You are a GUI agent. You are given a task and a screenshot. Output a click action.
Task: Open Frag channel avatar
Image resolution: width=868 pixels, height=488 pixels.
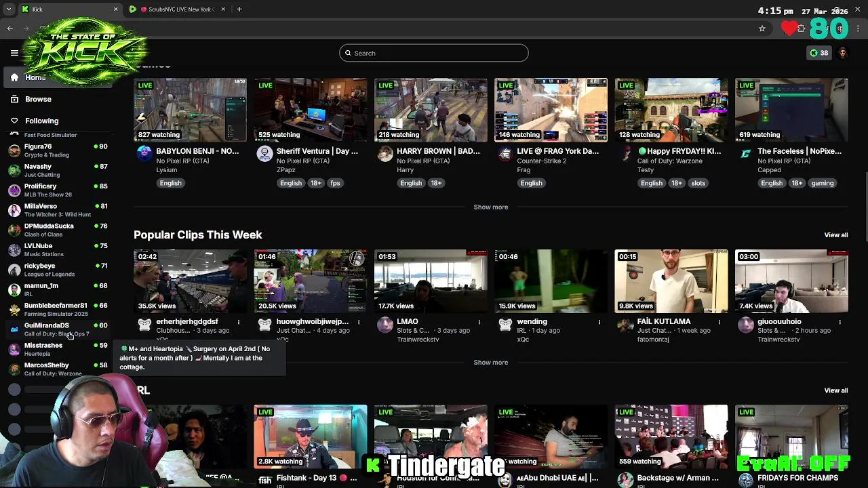click(505, 154)
